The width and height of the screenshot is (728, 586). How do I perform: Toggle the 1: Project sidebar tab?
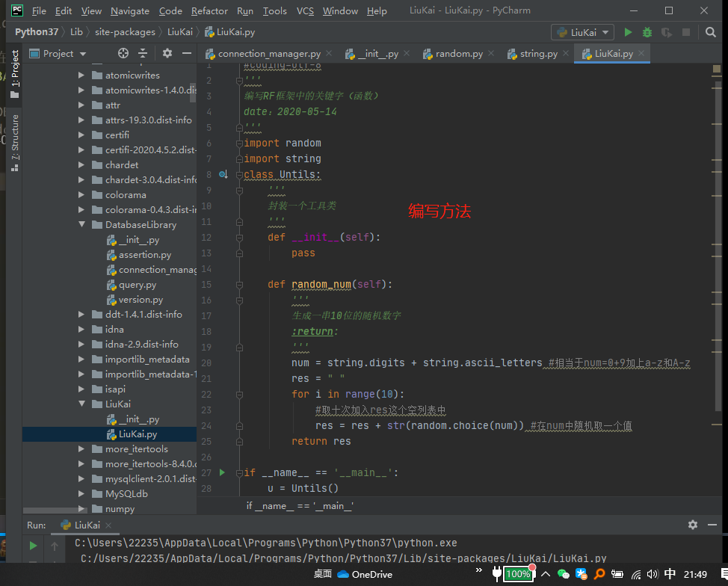[15, 75]
